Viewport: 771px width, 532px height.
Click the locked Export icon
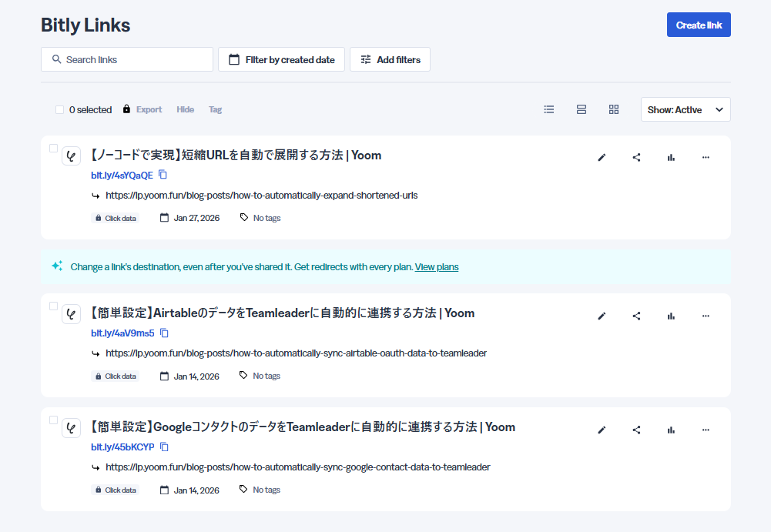click(x=126, y=109)
